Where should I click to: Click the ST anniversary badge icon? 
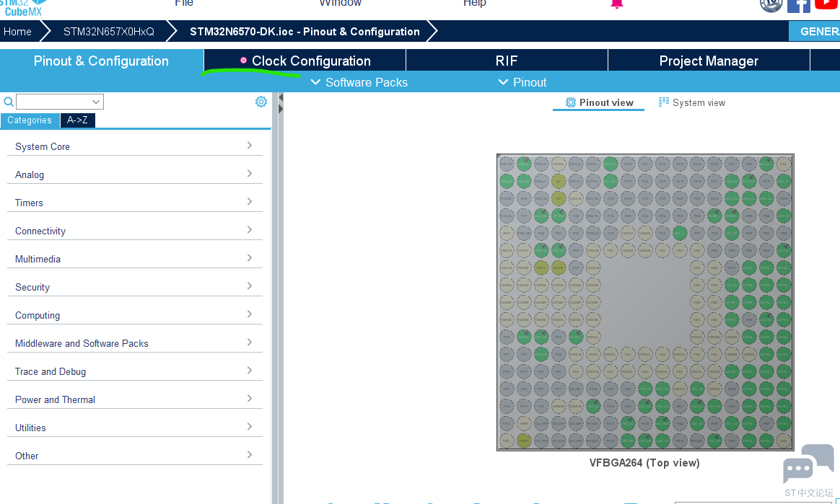[771, 5]
